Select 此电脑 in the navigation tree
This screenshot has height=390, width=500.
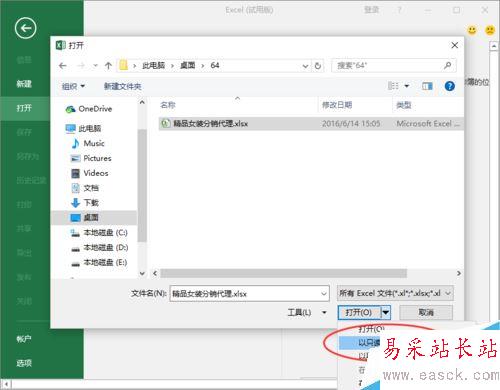pyautogui.click(x=83, y=128)
